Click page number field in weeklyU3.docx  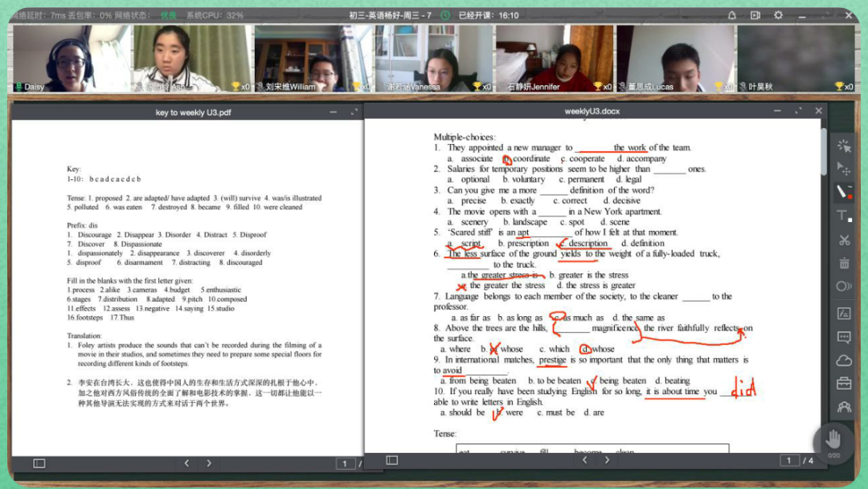click(x=789, y=460)
